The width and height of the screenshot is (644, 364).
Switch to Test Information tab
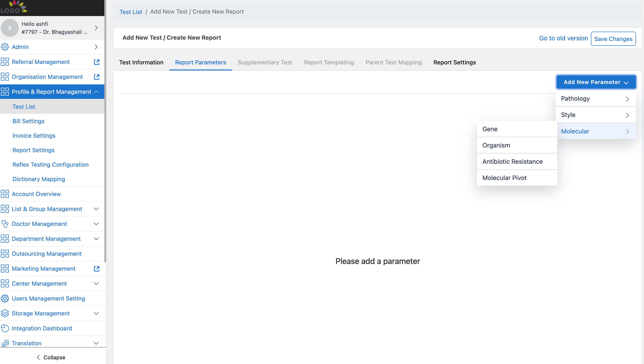(x=141, y=62)
